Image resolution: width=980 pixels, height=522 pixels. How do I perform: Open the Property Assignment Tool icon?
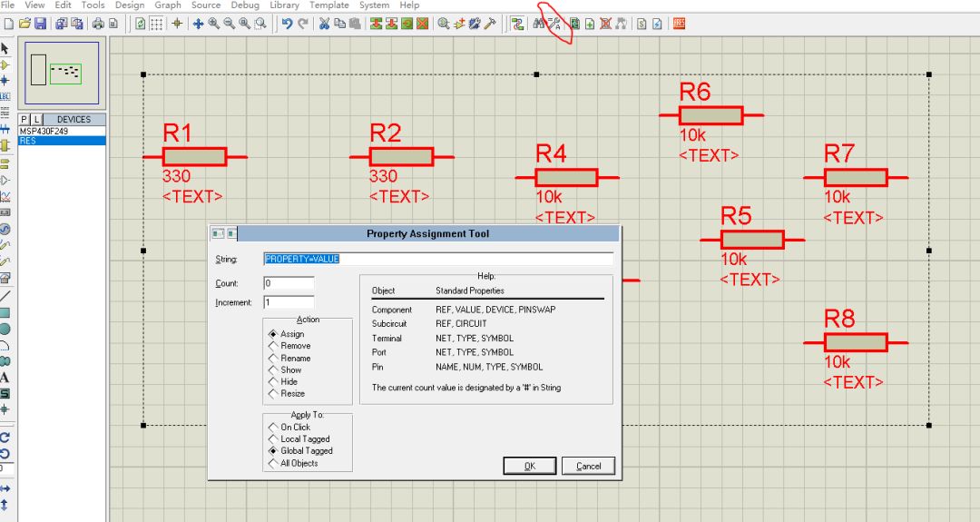pyautogui.click(x=554, y=24)
